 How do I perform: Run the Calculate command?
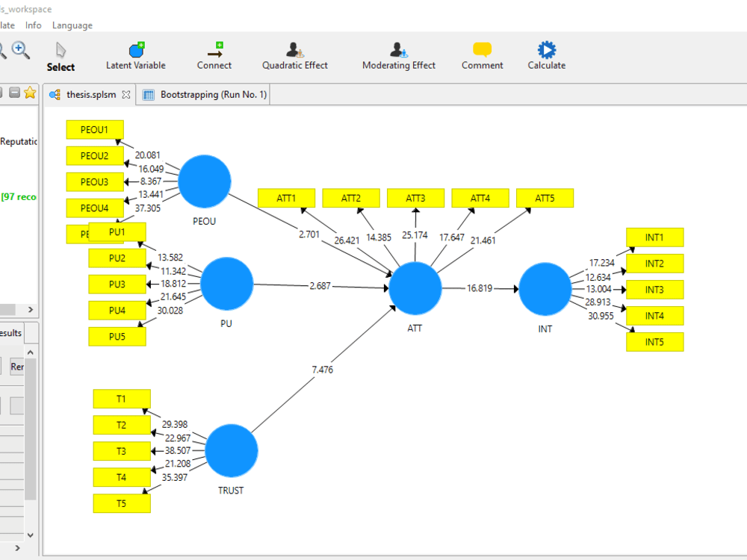(546, 52)
